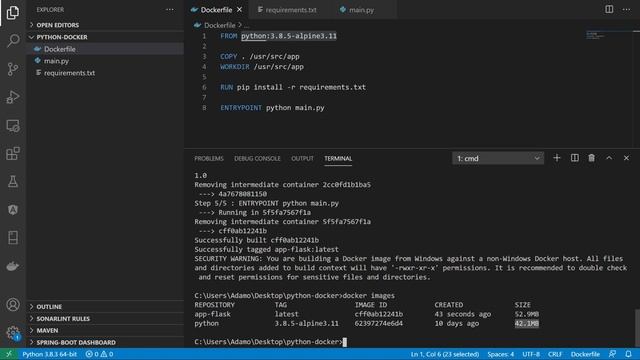Select the Terminal panel tab
The image size is (640, 360).
pos(338,158)
